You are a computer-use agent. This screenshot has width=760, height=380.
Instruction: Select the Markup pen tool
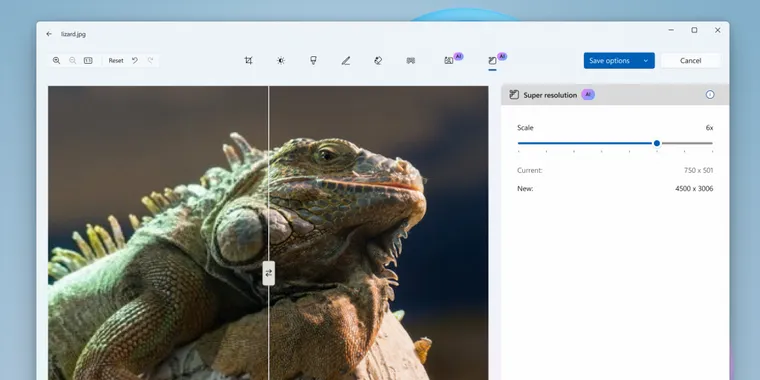[x=346, y=61]
